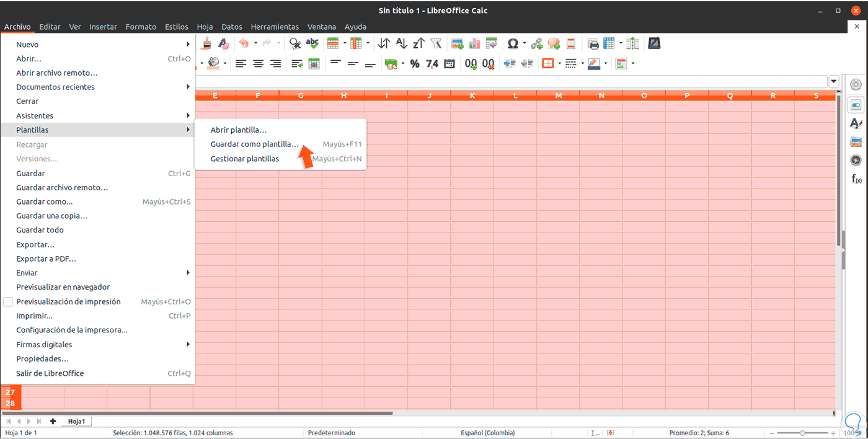
Task: Click the Insert Image icon
Action: 458,43
